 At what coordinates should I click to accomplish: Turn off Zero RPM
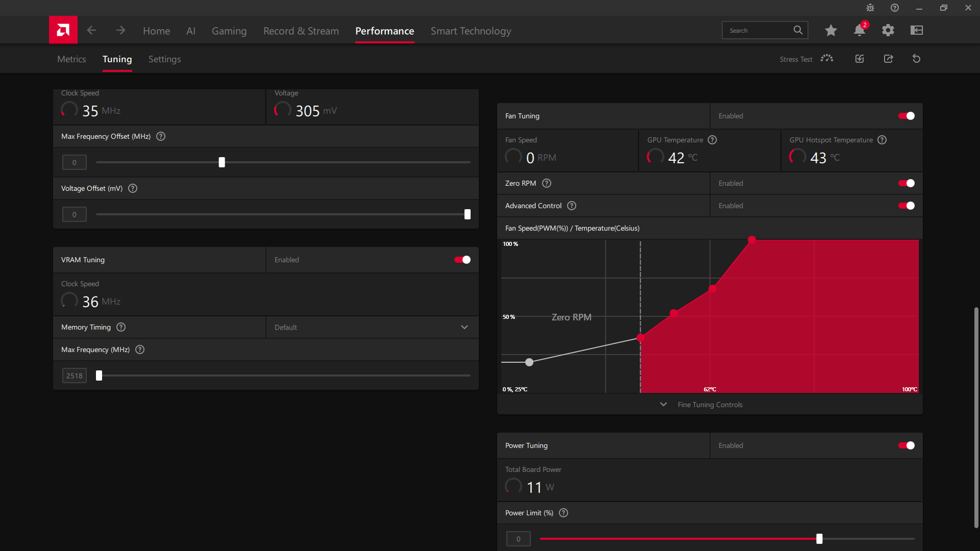(x=906, y=183)
